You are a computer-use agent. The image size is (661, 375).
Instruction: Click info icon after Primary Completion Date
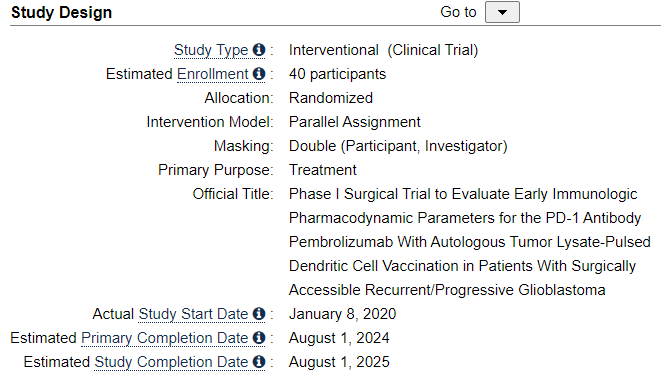click(259, 338)
